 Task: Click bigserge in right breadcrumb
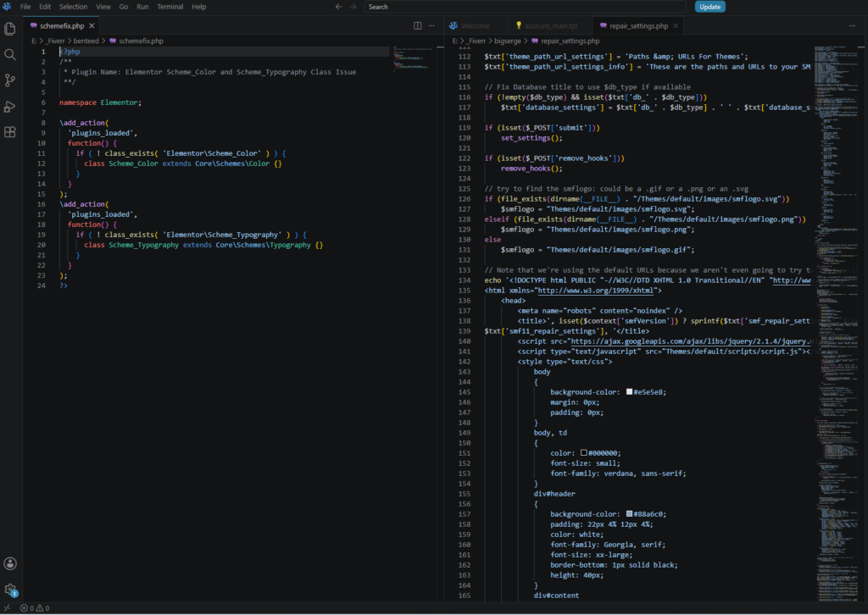click(507, 41)
